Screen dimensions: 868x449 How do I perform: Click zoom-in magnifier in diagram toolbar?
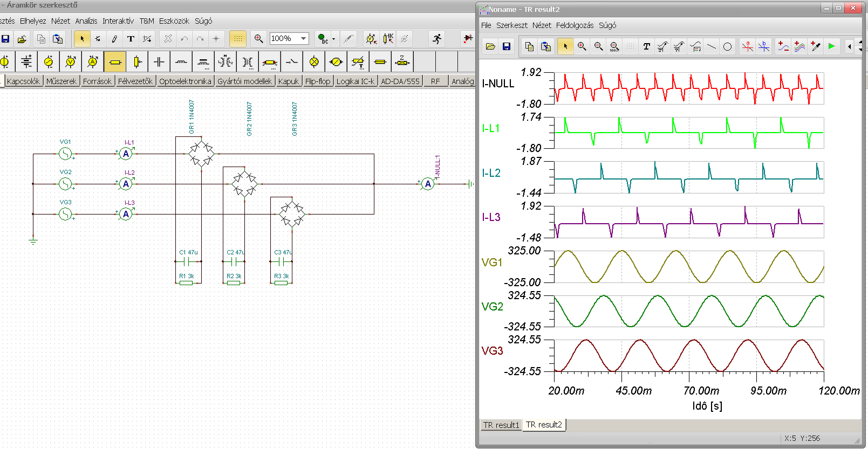(582, 47)
